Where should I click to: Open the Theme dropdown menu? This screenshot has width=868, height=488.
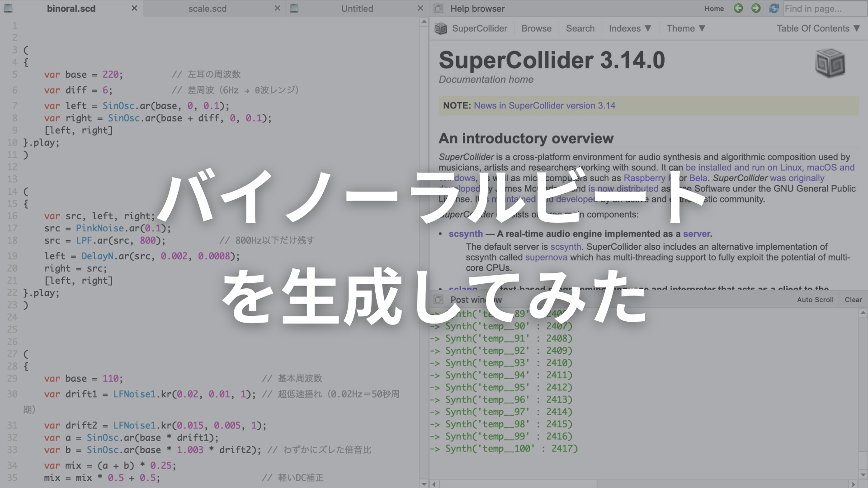[x=685, y=28]
